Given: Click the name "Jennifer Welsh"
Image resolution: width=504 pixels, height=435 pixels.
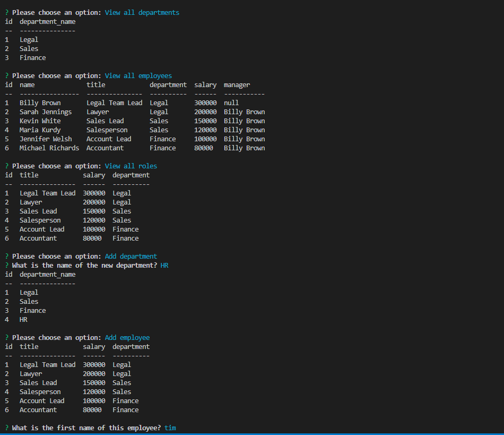Looking at the screenshot, I should (x=46, y=139).
